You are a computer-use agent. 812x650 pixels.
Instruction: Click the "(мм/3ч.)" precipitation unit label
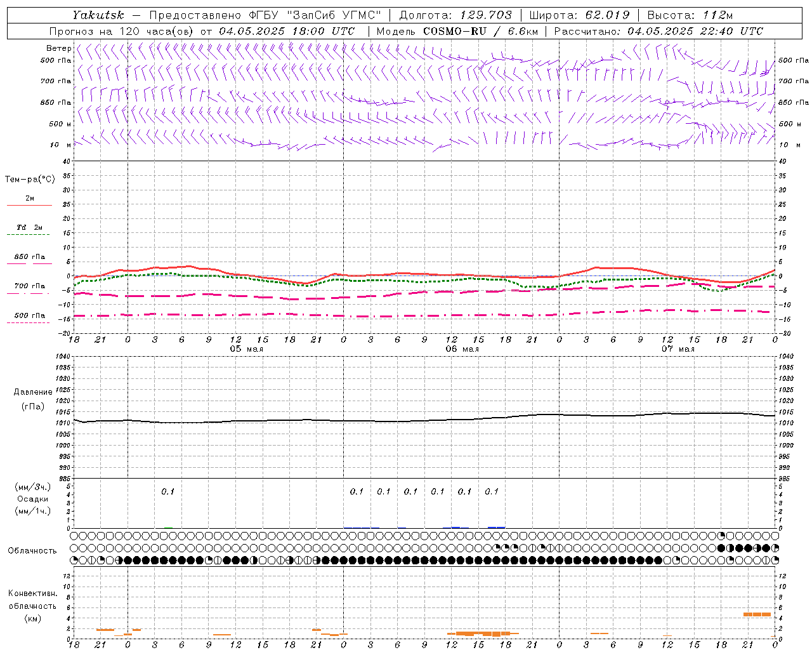click(33, 487)
